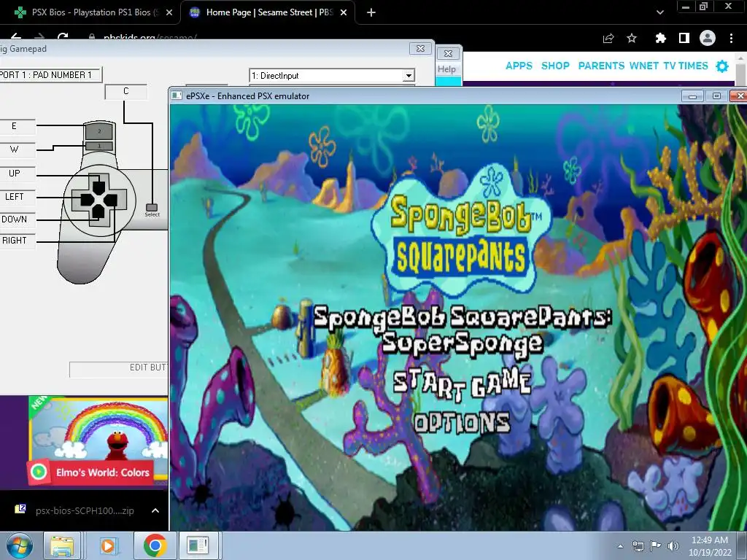Bookmark this page with the star icon
This screenshot has height=560, width=747.
pos(632,38)
